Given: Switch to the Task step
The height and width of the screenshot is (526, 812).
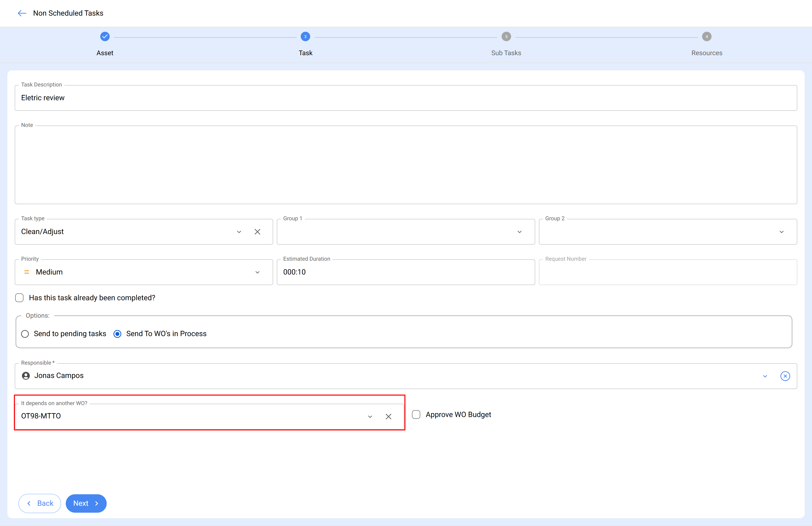Looking at the screenshot, I should pos(305,37).
